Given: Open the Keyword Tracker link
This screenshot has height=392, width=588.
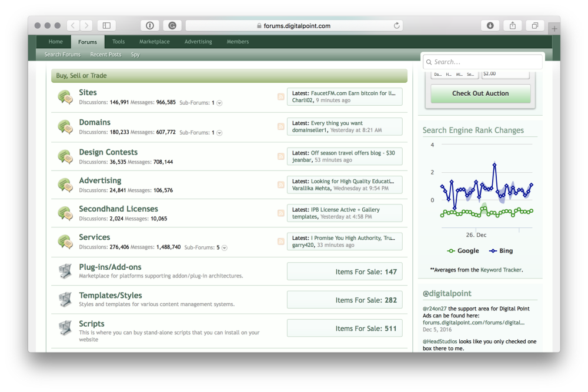Looking at the screenshot, I should tap(500, 270).
